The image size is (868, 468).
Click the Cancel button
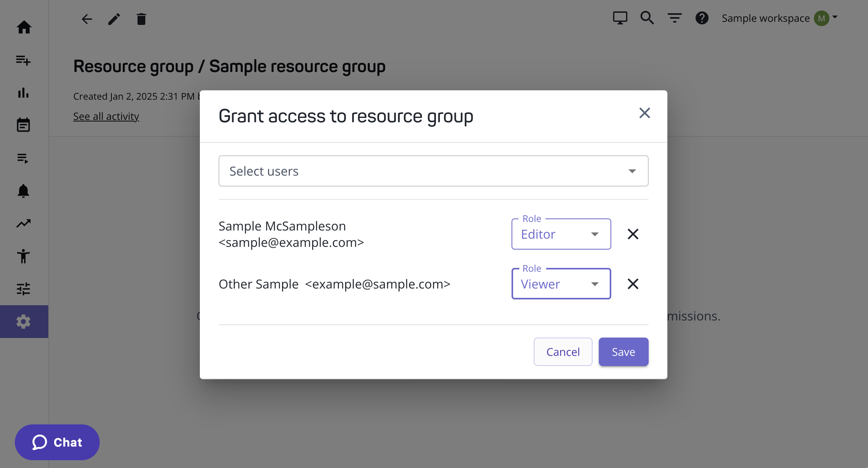click(563, 352)
